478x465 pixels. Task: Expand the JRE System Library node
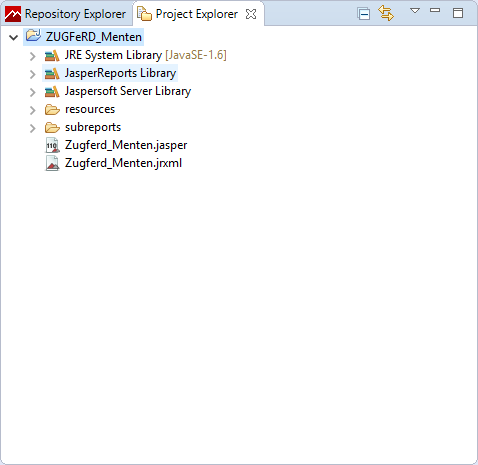click(32, 56)
